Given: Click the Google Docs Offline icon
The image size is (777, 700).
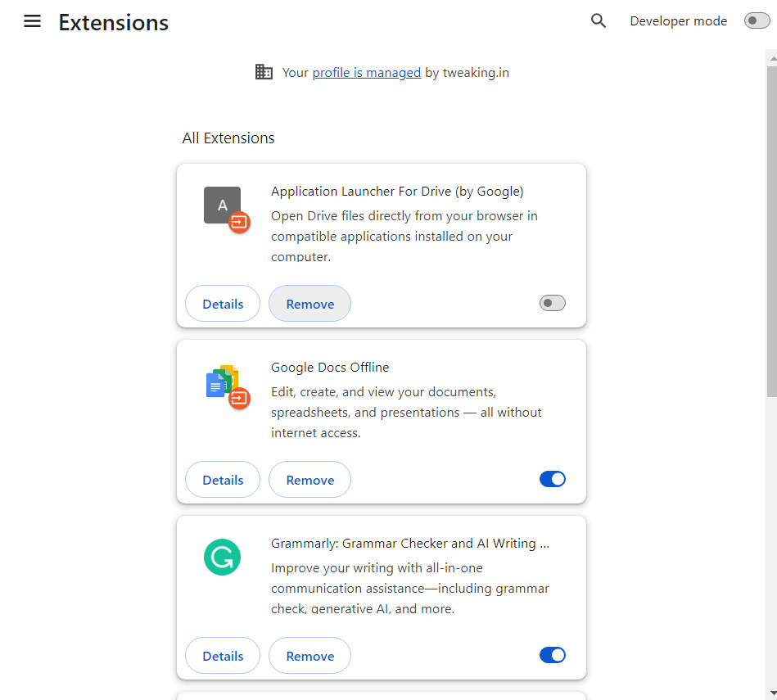Looking at the screenshot, I should pyautogui.click(x=224, y=383).
